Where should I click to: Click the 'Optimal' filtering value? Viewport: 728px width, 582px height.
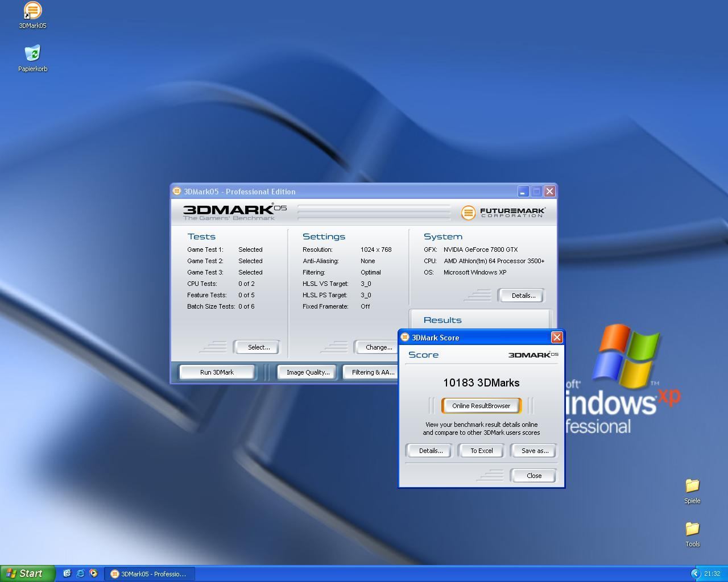[371, 272]
